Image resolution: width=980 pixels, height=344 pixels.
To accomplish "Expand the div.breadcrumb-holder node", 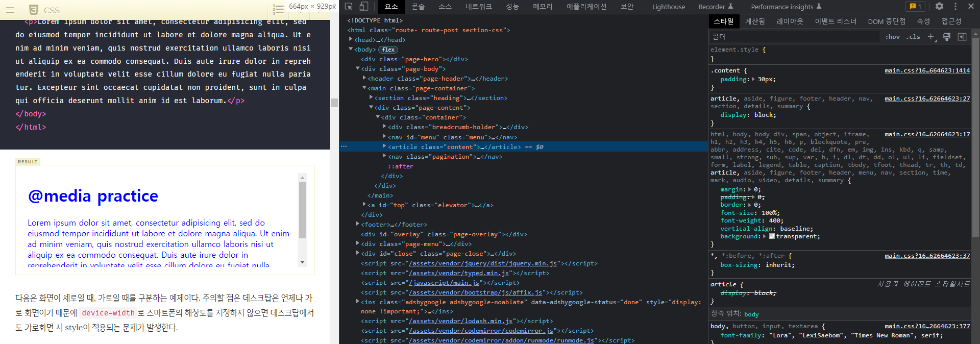I will (x=384, y=127).
